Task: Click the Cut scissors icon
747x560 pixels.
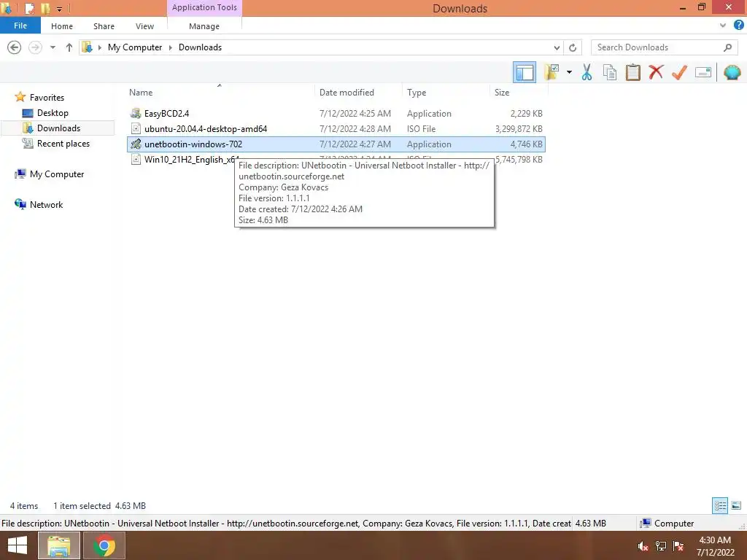Action: (587, 72)
